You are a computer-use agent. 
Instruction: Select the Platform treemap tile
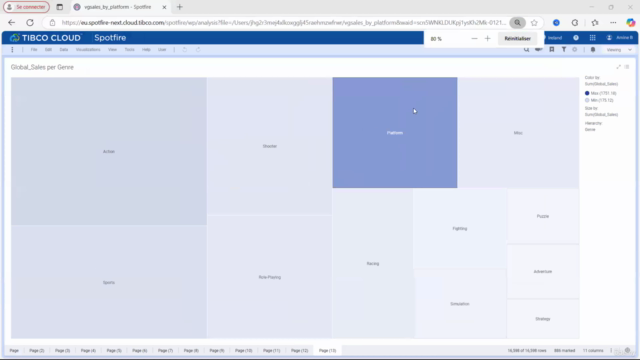pos(395,133)
